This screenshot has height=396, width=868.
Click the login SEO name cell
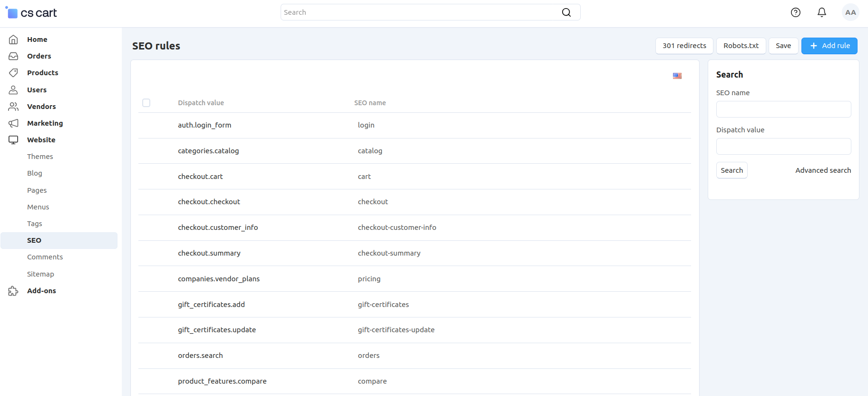[366, 125]
